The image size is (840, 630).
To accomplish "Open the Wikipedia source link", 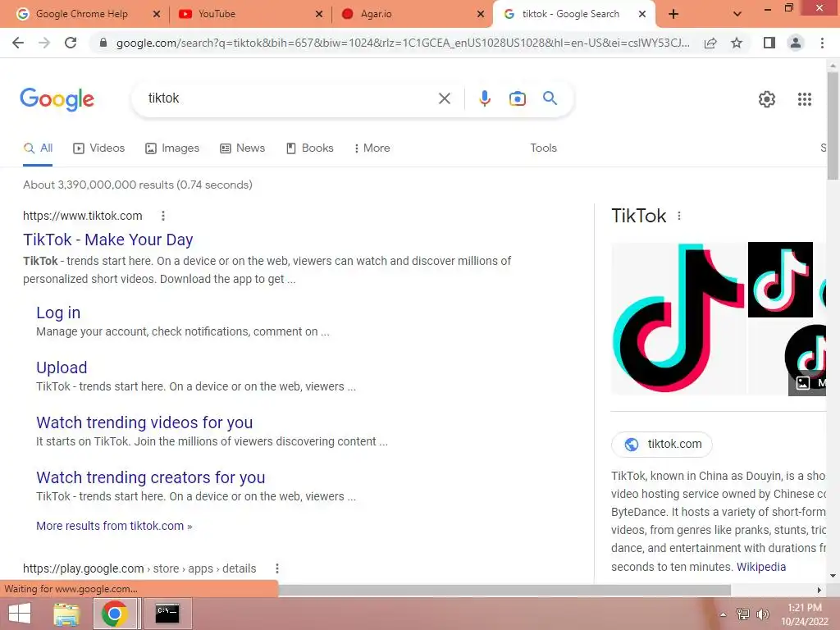I will pos(760,567).
